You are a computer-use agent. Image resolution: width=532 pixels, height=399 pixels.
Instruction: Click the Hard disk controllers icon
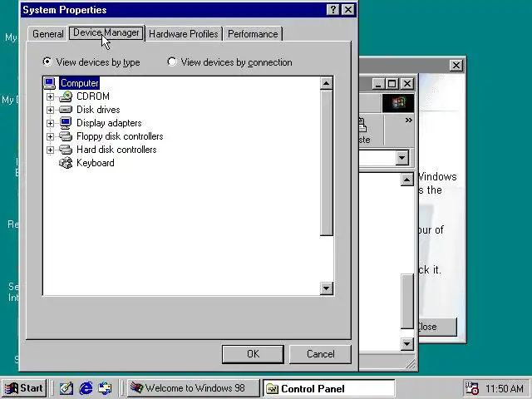click(x=66, y=150)
